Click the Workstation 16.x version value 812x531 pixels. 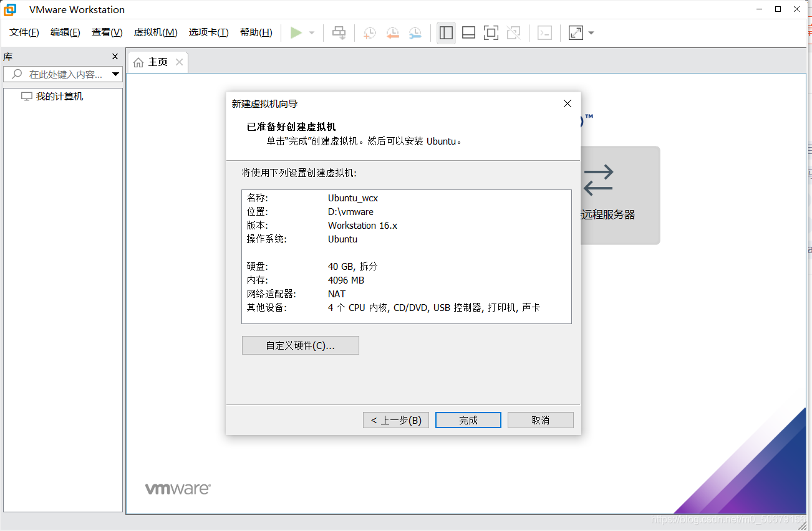(363, 226)
